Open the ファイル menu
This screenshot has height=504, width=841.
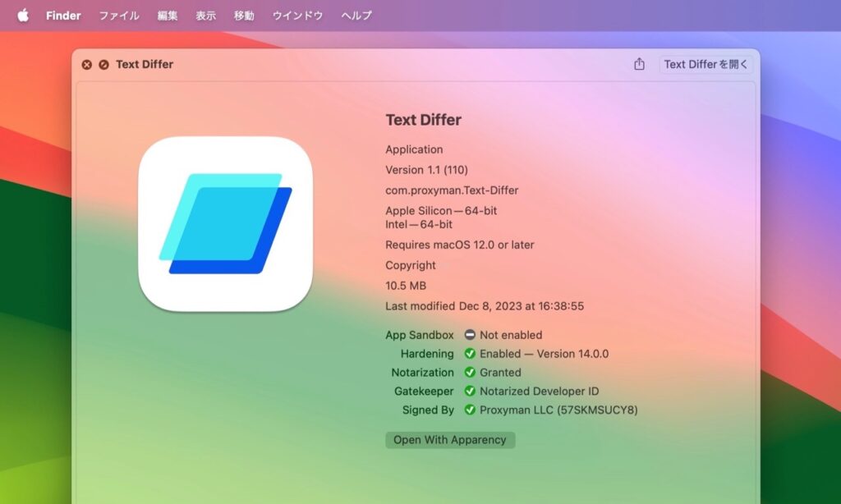click(x=119, y=15)
